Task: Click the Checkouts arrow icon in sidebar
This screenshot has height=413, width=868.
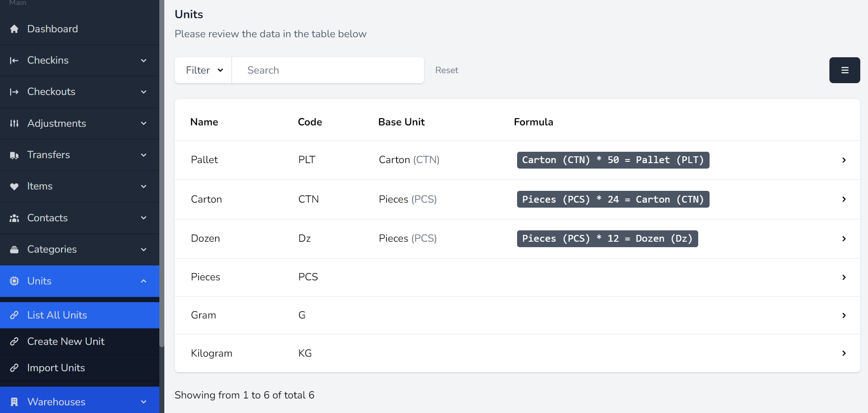Action: (x=14, y=92)
